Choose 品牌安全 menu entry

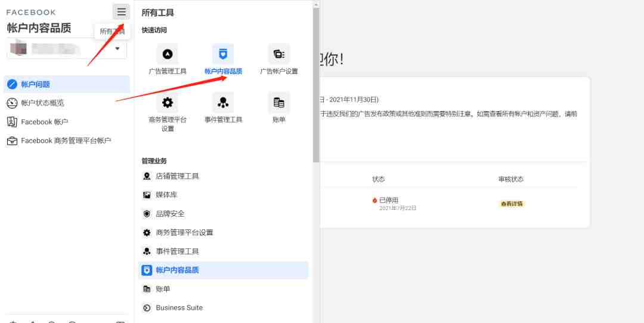click(x=223, y=214)
